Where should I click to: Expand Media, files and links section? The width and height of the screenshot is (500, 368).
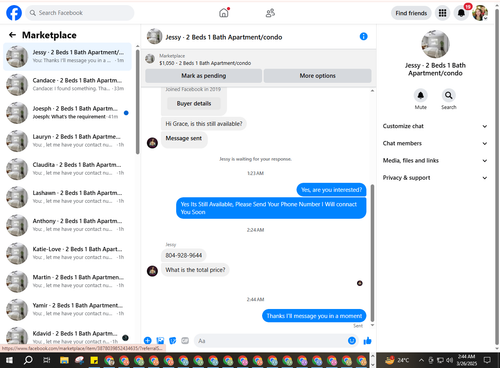click(435, 160)
